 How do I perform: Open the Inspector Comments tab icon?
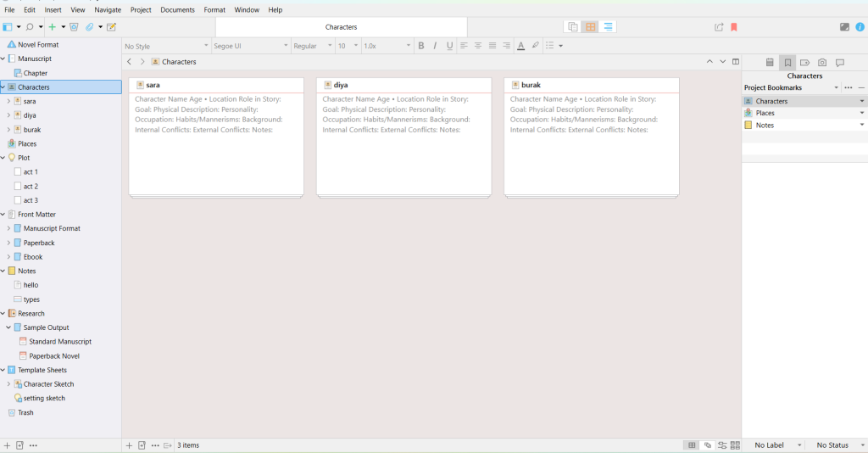point(840,63)
